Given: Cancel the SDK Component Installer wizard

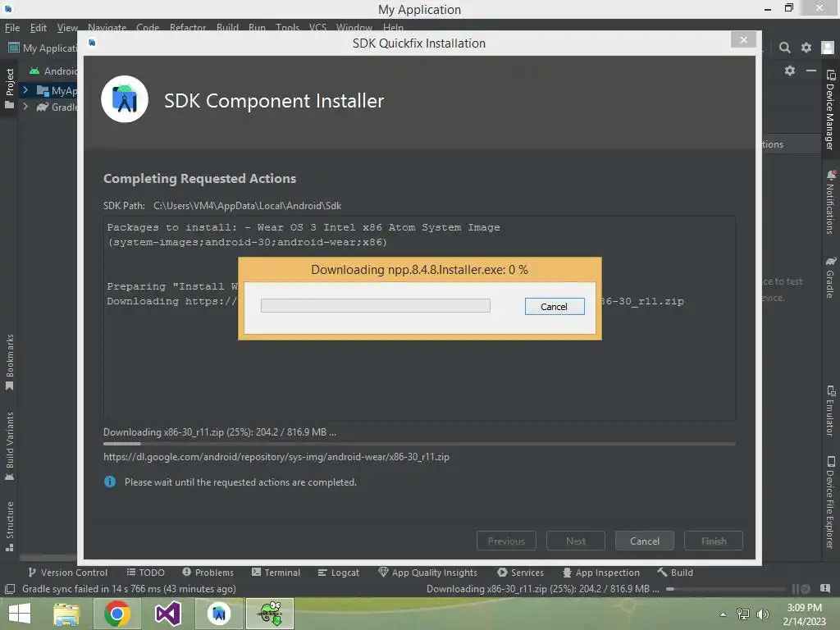Looking at the screenshot, I should coord(645,541).
